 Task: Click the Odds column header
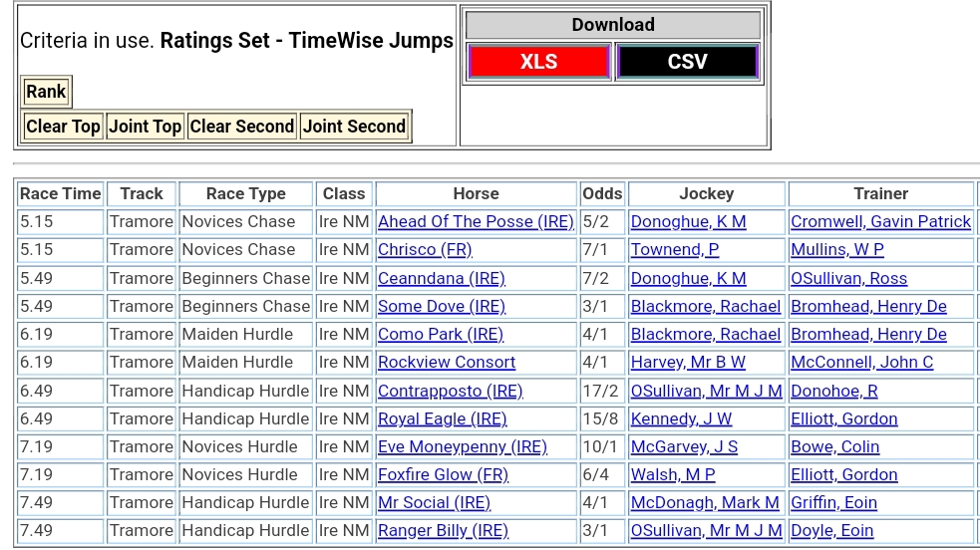tap(602, 193)
